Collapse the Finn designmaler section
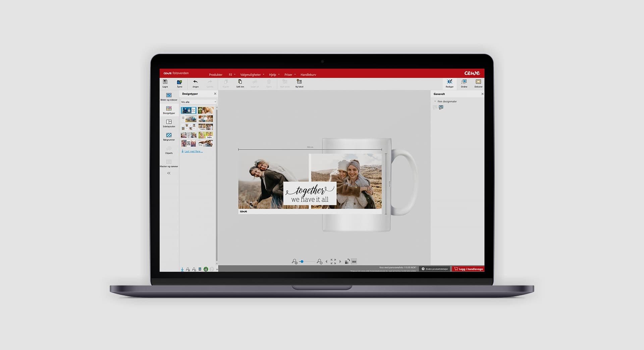Screen dimensions: 644x350 click(435, 101)
